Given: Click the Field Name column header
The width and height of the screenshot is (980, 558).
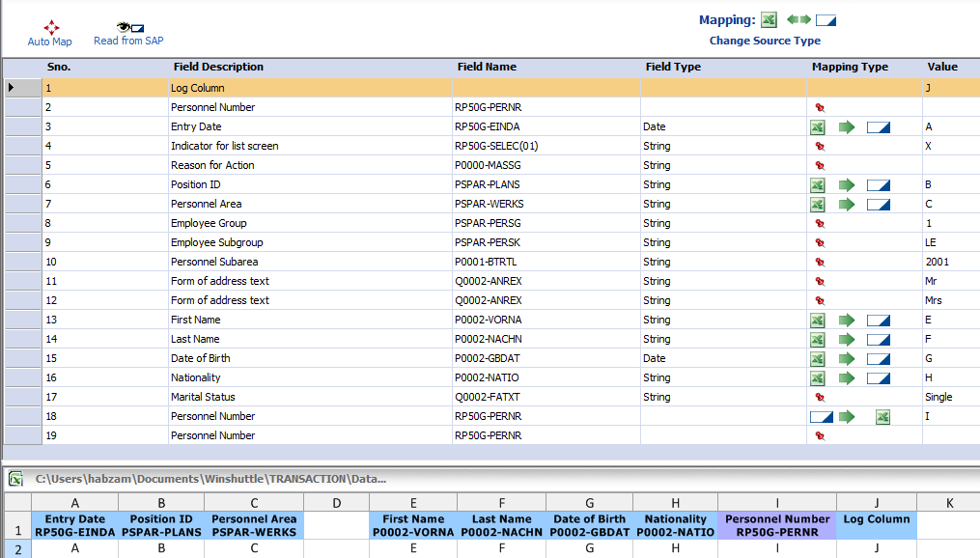Looking at the screenshot, I should coord(487,67).
